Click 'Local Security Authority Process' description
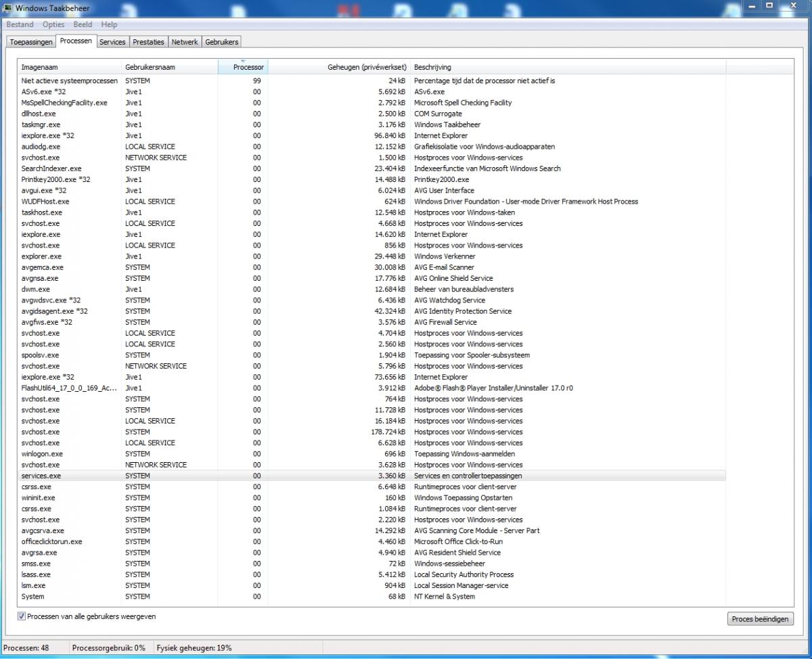 point(464,574)
